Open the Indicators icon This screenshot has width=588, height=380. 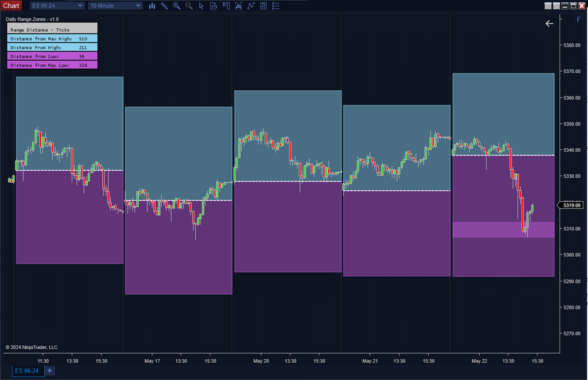[x=239, y=5]
